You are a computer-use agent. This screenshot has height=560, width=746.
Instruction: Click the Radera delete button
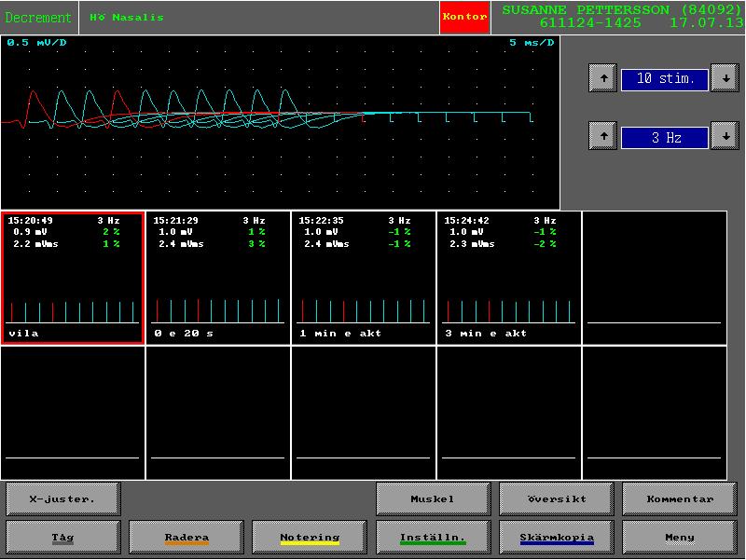tap(186, 538)
